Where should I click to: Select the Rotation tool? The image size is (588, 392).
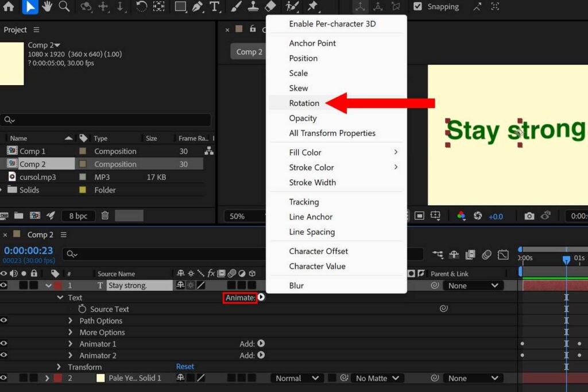point(141,6)
